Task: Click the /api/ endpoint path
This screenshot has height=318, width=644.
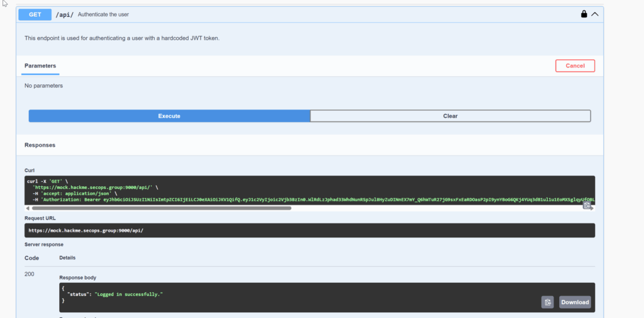Action: [65, 14]
